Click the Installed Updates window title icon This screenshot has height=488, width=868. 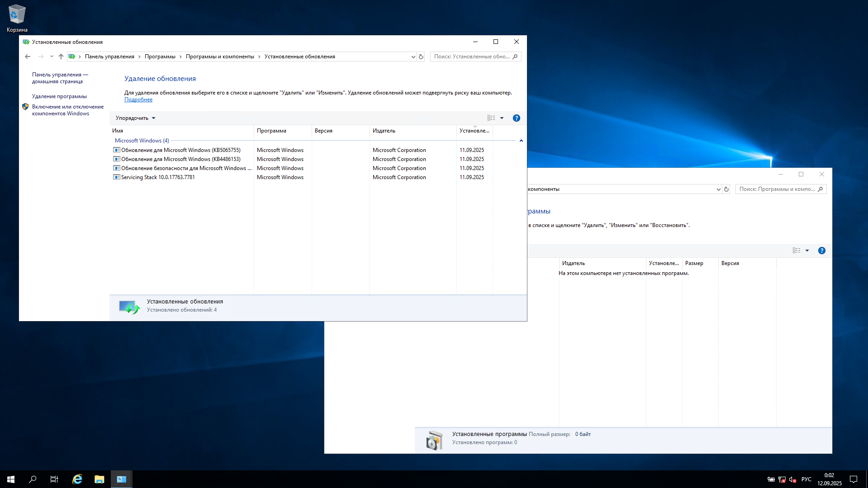pyautogui.click(x=26, y=42)
